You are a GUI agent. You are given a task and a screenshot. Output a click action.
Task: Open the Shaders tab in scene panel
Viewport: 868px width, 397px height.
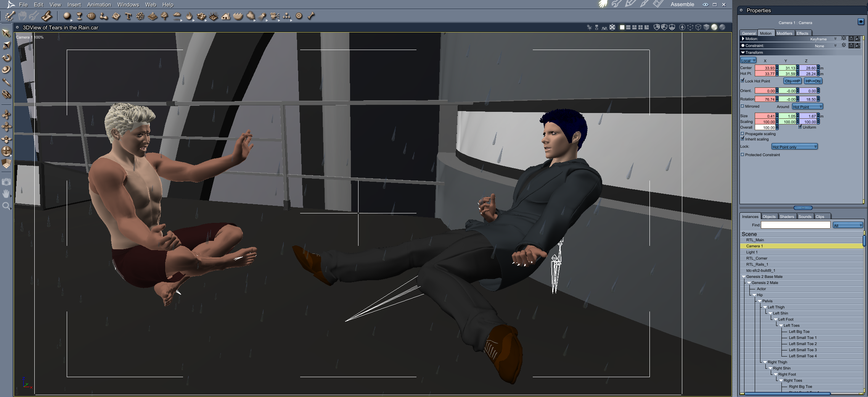pos(787,216)
